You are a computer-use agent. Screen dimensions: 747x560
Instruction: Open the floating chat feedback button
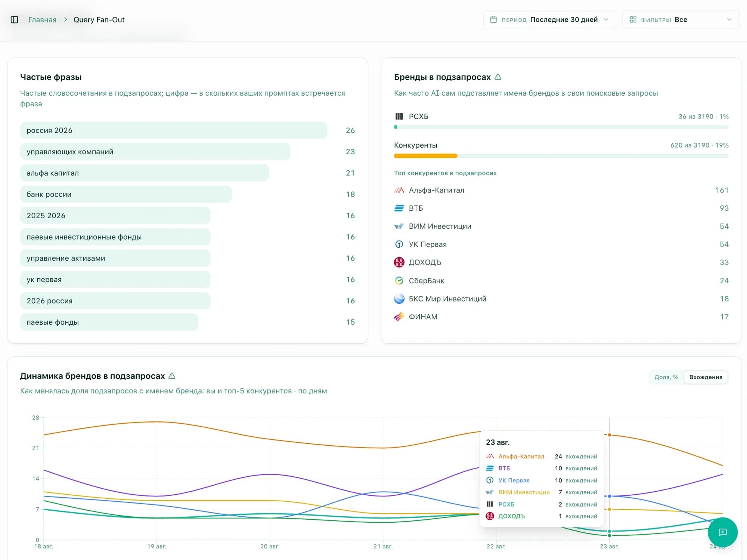[722, 532]
